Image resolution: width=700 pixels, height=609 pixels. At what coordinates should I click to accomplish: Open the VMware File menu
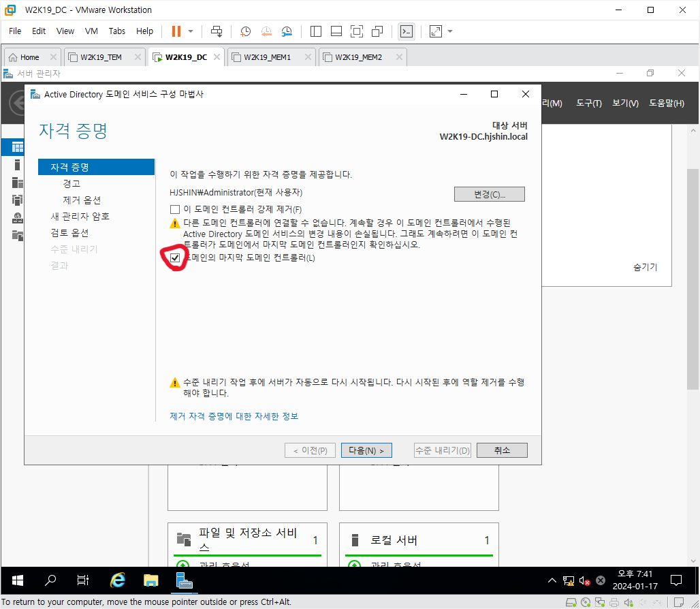[x=15, y=31]
